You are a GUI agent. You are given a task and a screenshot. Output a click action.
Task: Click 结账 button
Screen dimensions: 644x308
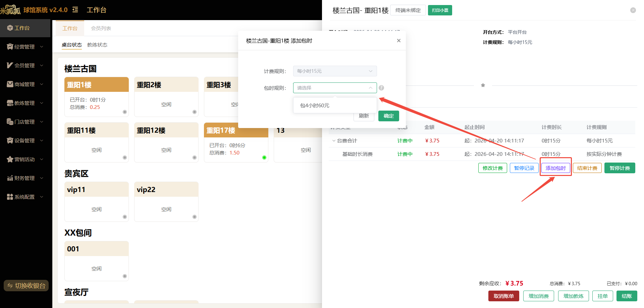pyautogui.click(x=627, y=296)
